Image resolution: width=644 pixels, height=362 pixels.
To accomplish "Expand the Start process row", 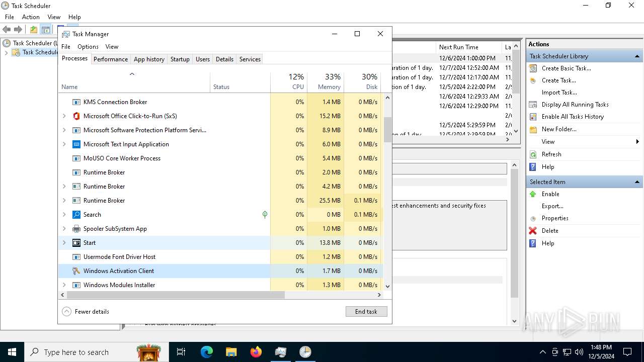I will [x=64, y=243].
